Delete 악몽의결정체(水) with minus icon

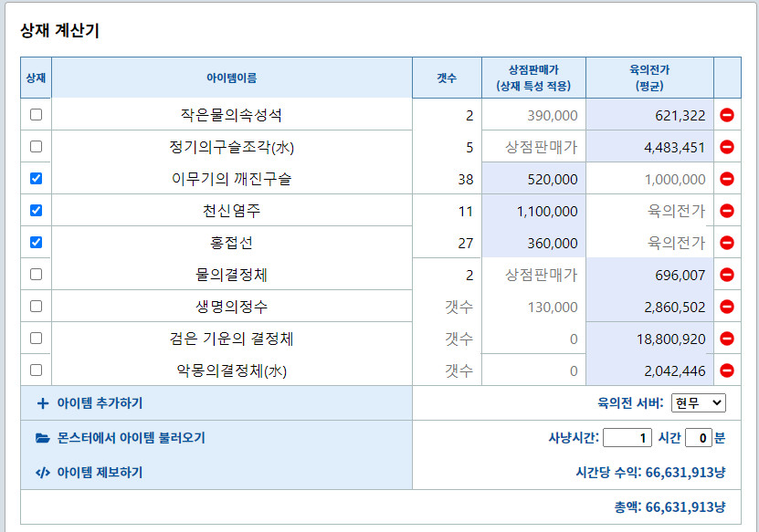click(728, 369)
